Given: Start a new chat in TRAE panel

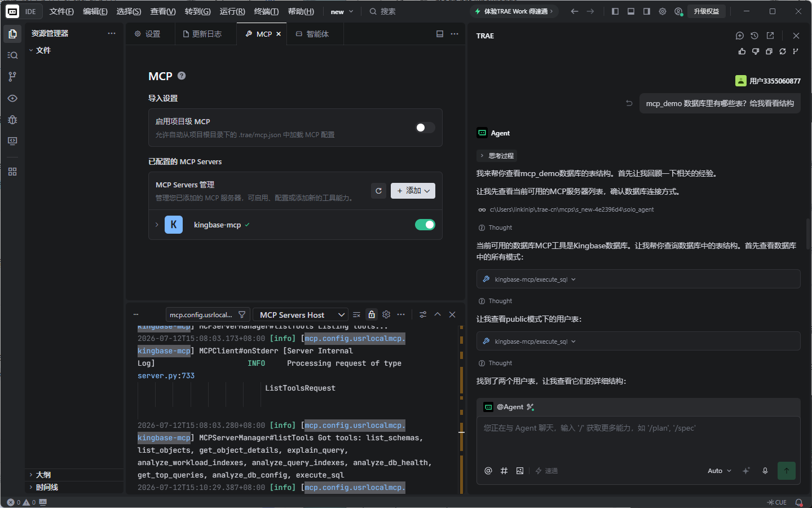Looking at the screenshot, I should pos(740,36).
